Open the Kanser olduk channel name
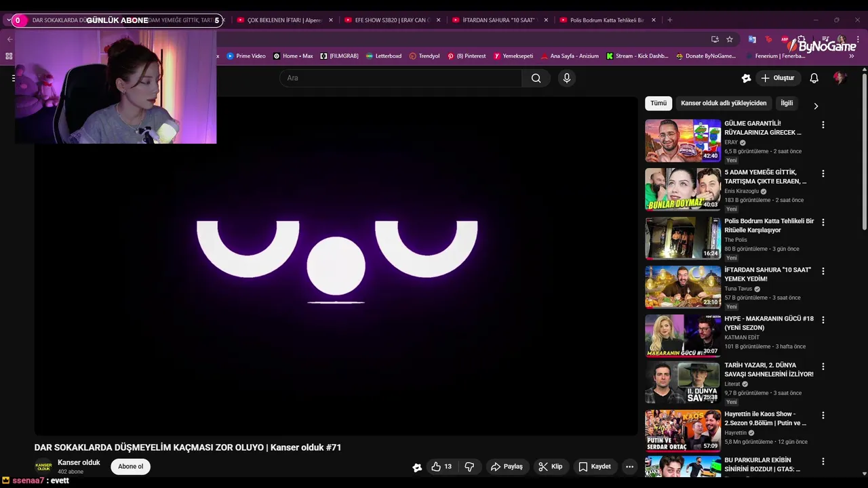Image resolution: width=868 pixels, height=488 pixels. pyautogui.click(x=79, y=462)
